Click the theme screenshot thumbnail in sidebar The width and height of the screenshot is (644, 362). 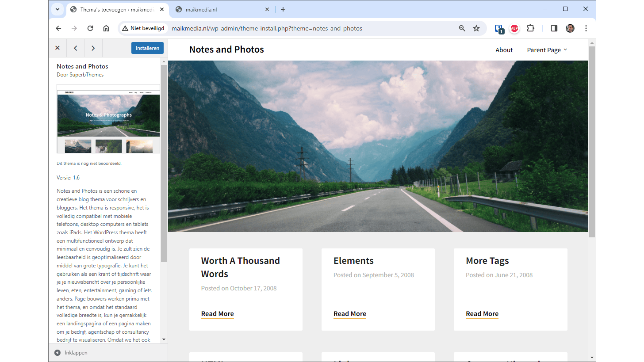coord(108,118)
